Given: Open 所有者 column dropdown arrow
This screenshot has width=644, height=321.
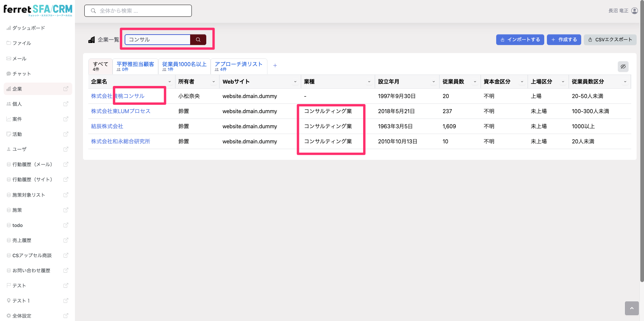Looking at the screenshot, I should (214, 82).
